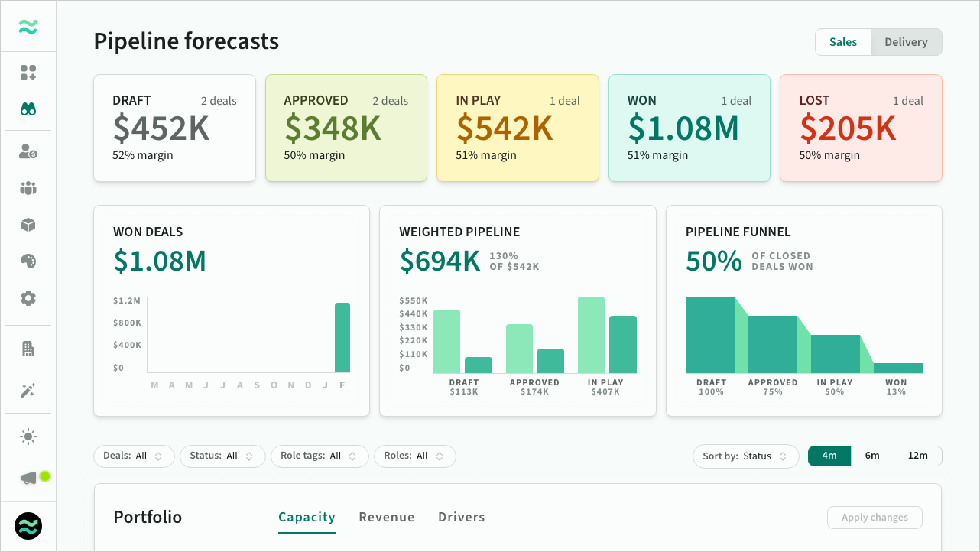Select the 6m time range
Screen dimensions: 980x552
coord(872,456)
